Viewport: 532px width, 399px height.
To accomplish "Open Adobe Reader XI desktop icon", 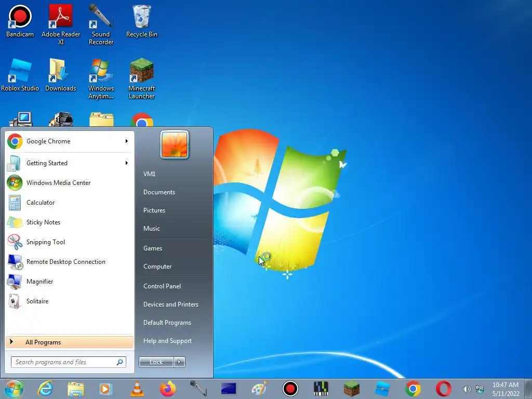I will (61, 24).
